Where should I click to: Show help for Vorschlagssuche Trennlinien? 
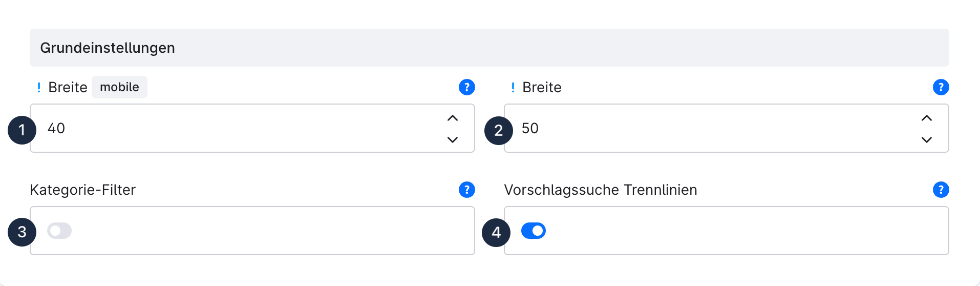941,190
